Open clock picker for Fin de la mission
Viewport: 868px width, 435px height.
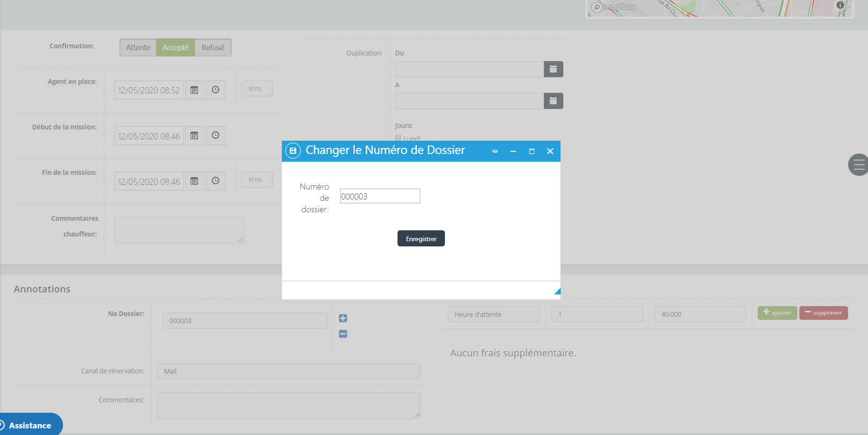pos(216,181)
